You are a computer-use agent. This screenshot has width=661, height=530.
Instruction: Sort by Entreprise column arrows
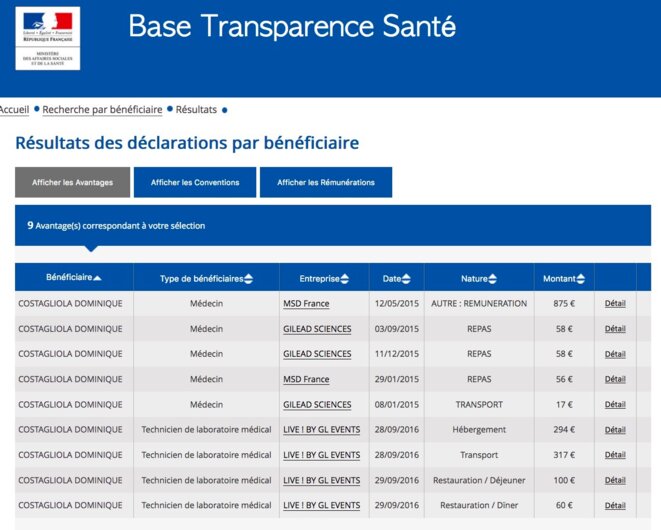(344, 279)
